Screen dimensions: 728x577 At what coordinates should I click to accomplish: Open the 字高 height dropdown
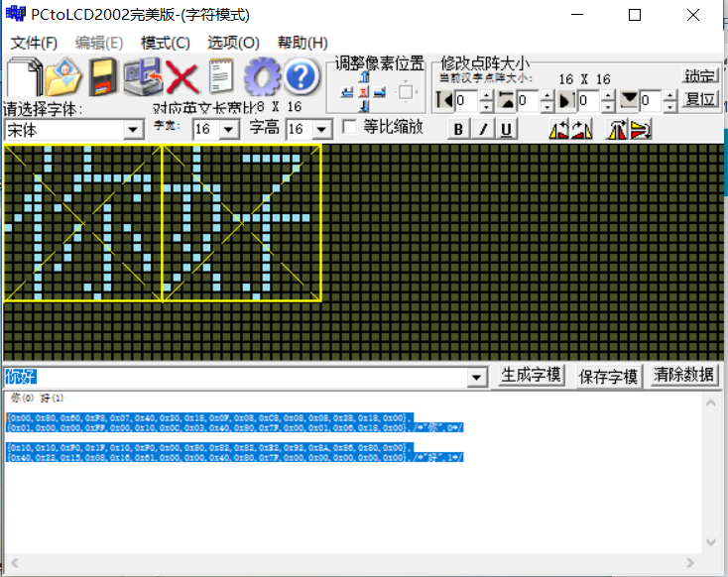(321, 129)
